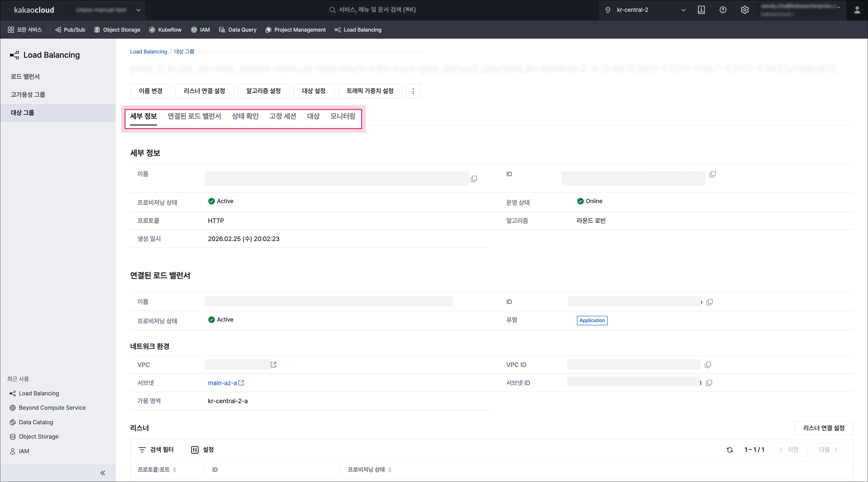Click the refresh icon in listener table
Image resolution: width=868 pixels, height=482 pixels.
tap(730, 450)
